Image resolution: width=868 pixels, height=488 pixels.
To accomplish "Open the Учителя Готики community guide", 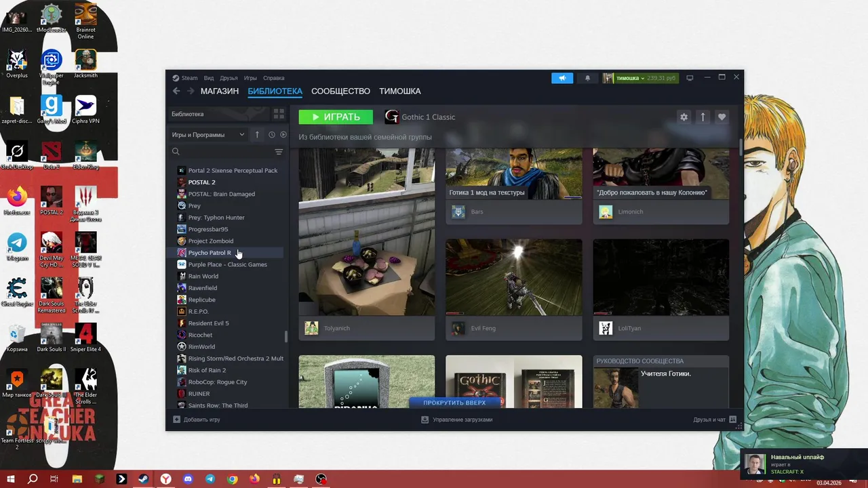I will pos(661,382).
